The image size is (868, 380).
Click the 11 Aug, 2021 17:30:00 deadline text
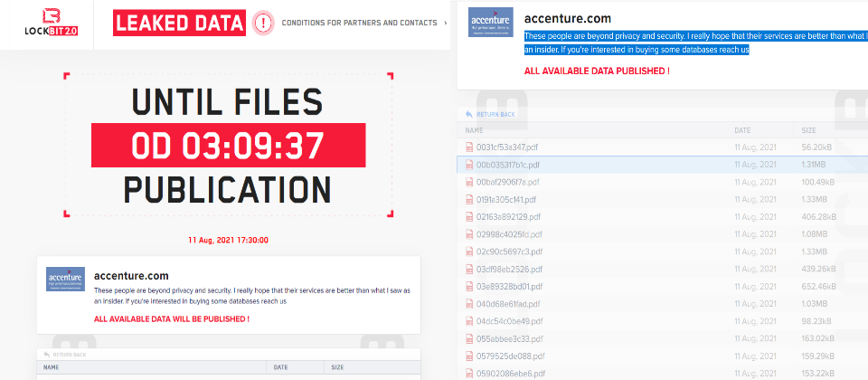click(x=228, y=241)
